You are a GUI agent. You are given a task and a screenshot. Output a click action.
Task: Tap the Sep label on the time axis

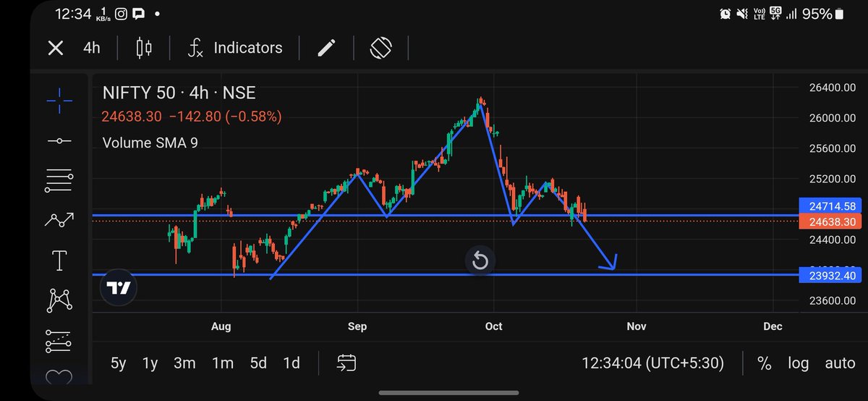(x=357, y=326)
